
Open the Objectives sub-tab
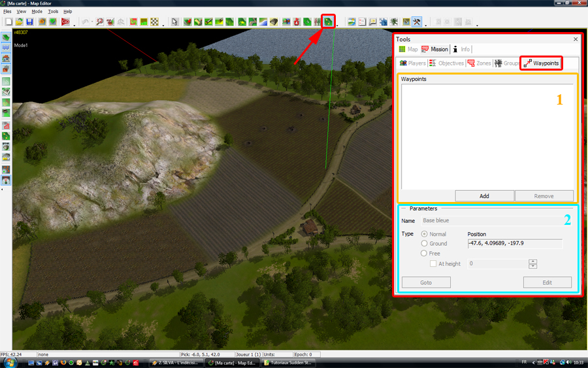pyautogui.click(x=447, y=63)
